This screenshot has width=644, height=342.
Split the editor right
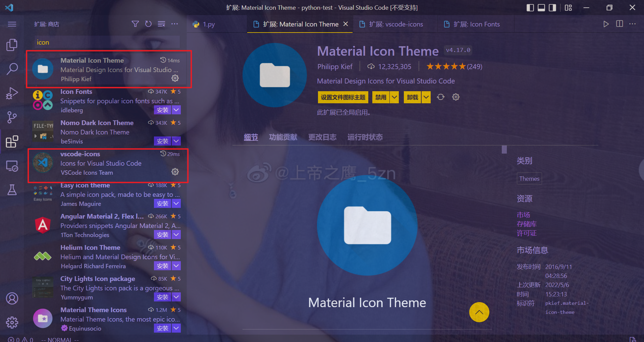point(620,24)
